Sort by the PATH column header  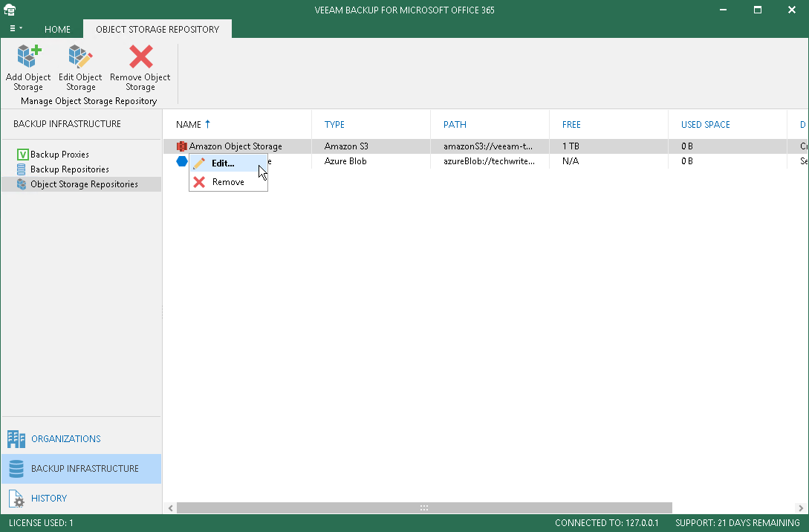click(x=455, y=124)
